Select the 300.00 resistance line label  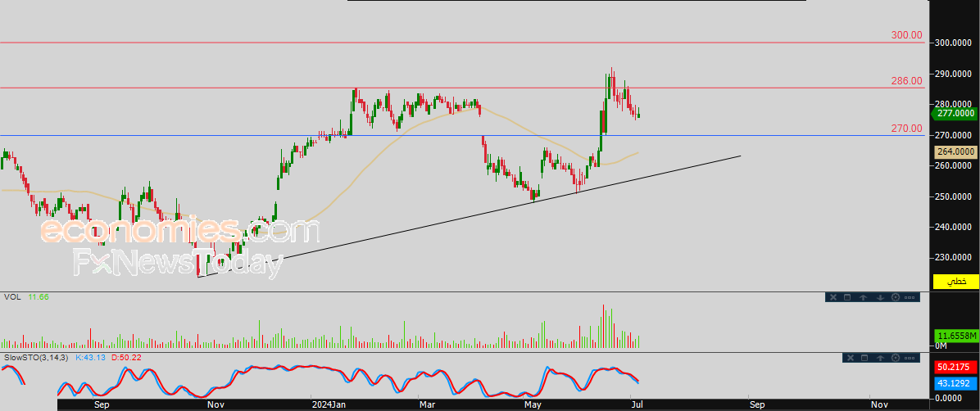[907, 35]
